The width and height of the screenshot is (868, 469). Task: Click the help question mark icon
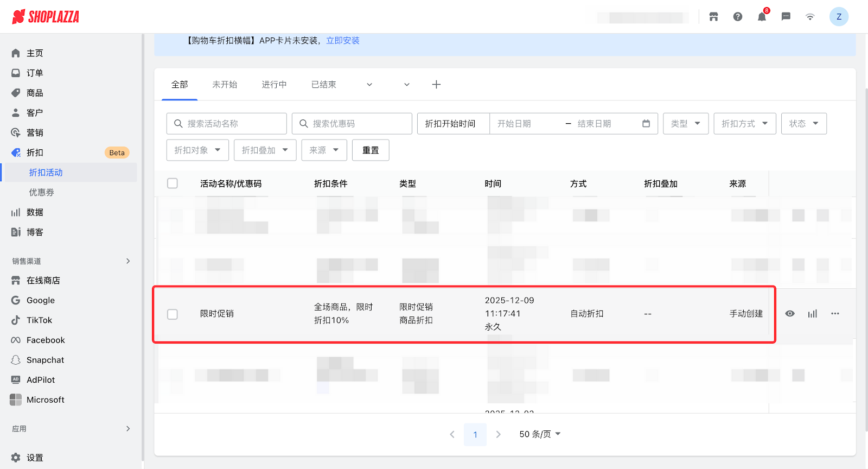[738, 17]
